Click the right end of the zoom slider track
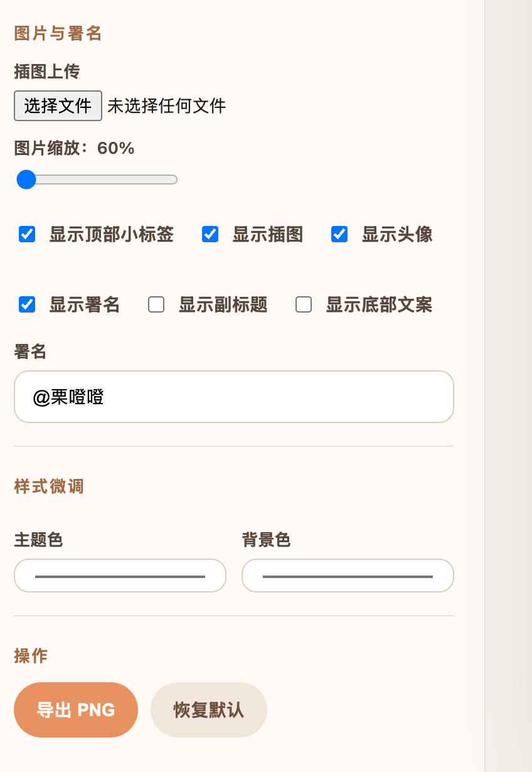532x772 pixels. point(175,180)
